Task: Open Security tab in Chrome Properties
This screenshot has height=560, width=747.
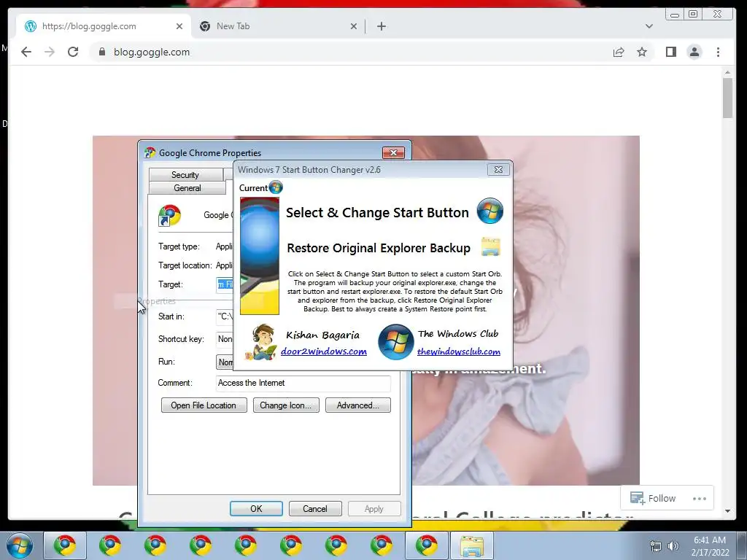Action: pyautogui.click(x=185, y=175)
